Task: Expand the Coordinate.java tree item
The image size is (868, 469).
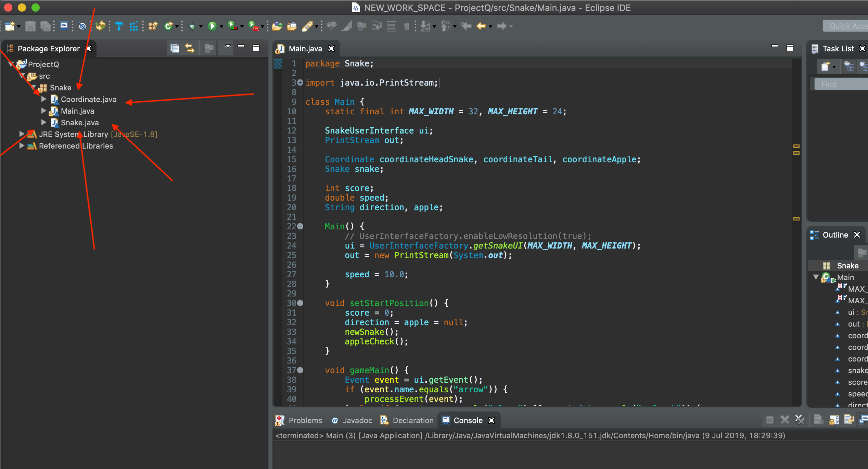Action: (44, 99)
